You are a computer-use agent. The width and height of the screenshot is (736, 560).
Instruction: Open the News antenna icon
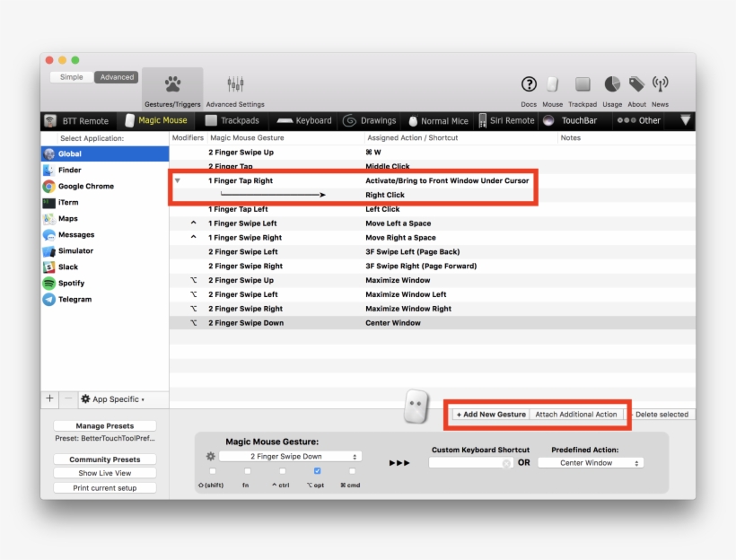pyautogui.click(x=660, y=84)
